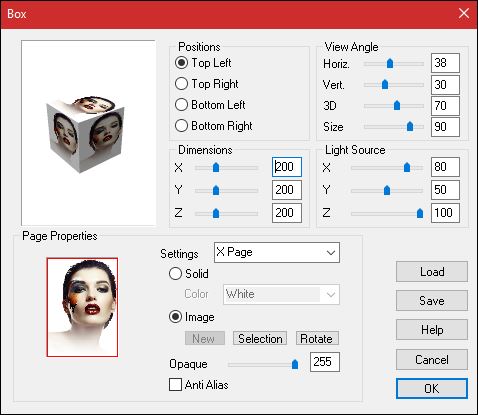
Task: Open Help for the Box dialog
Action: [x=432, y=330]
